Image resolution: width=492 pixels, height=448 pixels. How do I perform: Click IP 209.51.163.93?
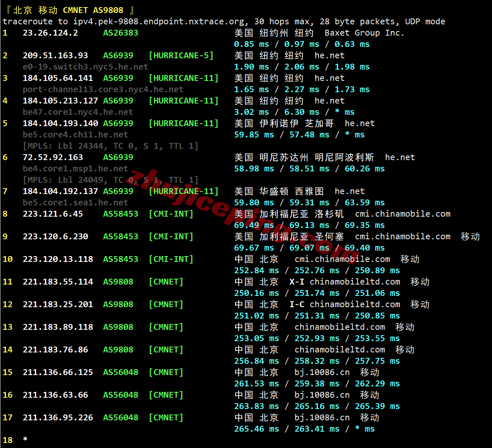click(55, 55)
